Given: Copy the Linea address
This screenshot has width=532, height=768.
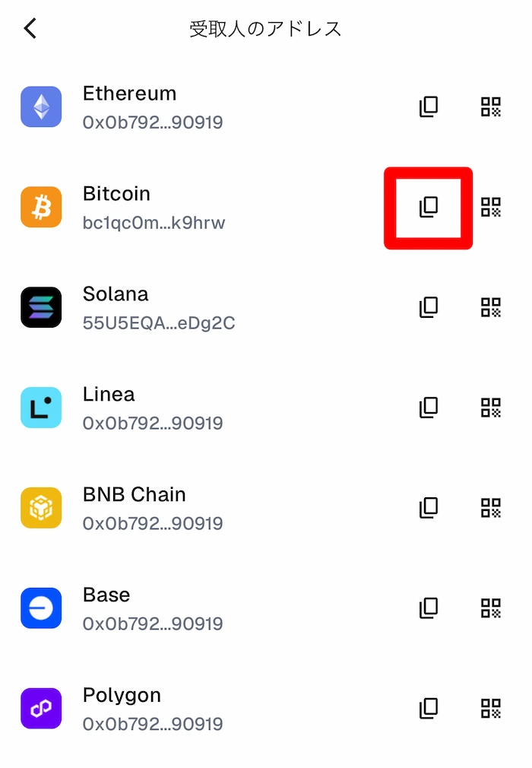Looking at the screenshot, I should click(x=429, y=408).
